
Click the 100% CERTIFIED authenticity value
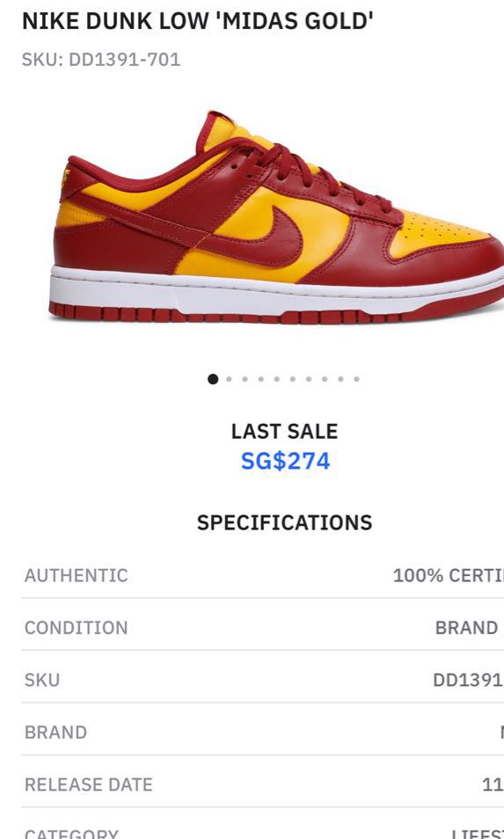(x=449, y=575)
